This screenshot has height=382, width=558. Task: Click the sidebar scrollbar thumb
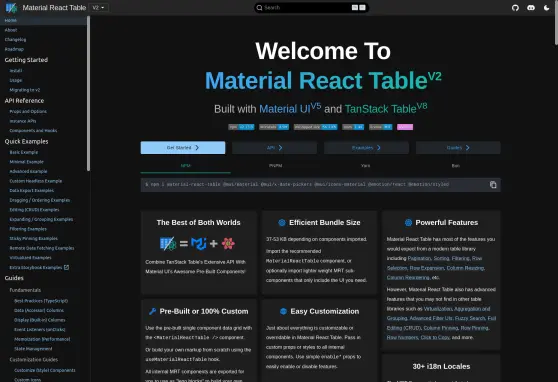(x=89, y=93)
